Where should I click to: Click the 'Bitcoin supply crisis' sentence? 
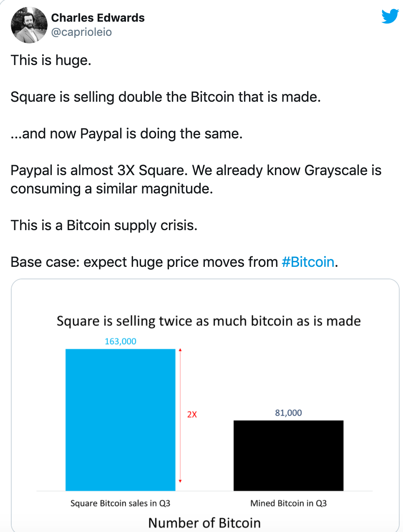pyautogui.click(x=104, y=226)
